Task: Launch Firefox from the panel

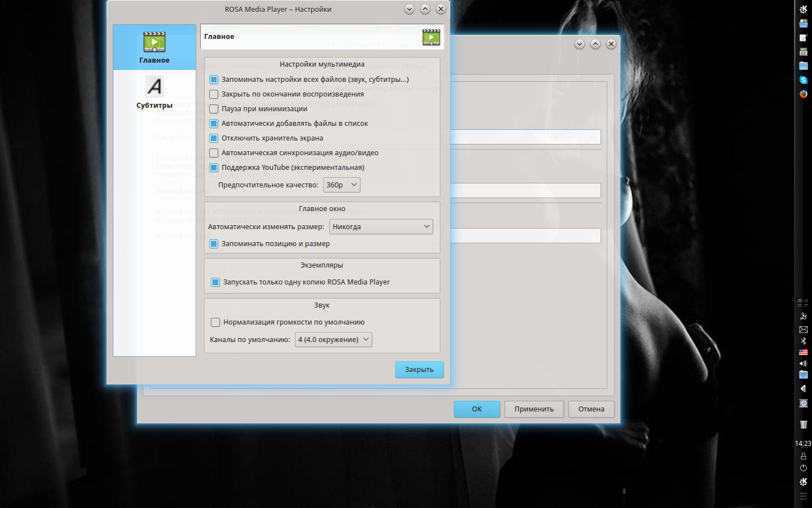Action: [x=804, y=94]
